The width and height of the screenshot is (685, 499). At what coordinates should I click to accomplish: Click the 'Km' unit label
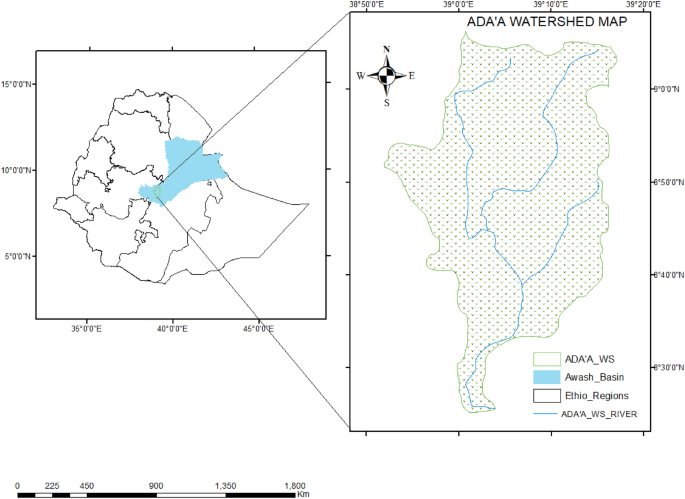[303, 494]
